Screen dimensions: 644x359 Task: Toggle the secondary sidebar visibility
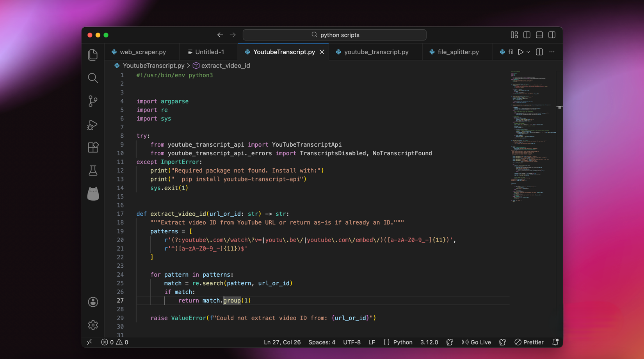tap(552, 35)
